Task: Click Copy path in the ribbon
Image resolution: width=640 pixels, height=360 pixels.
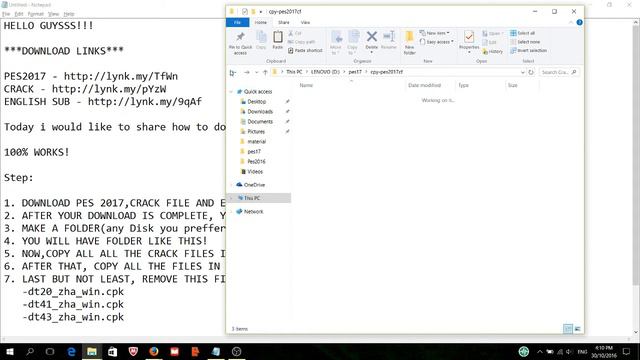Action: click(x=301, y=42)
